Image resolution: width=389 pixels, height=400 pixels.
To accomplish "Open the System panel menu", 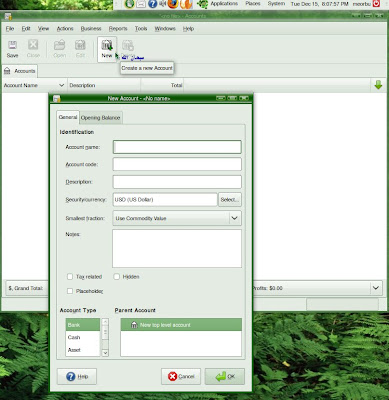I will pyautogui.click(x=276, y=4).
